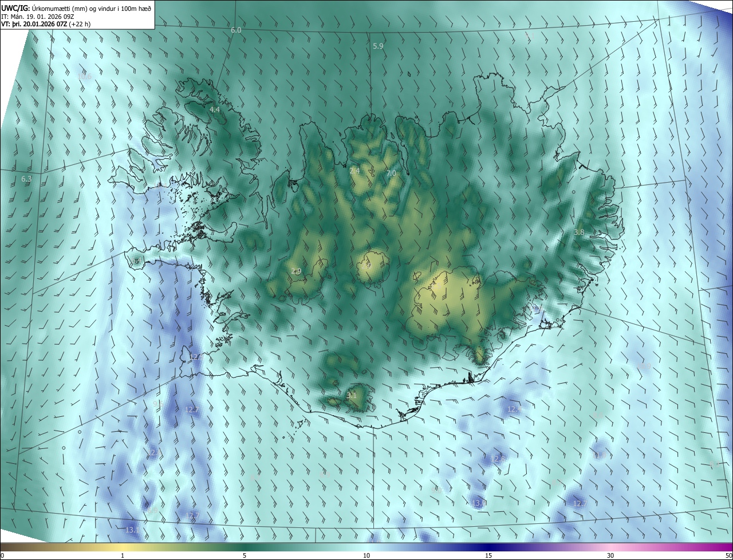Click the 10.6 value in the upper-left
Viewport: 733px width, 560px height.
click(84, 77)
